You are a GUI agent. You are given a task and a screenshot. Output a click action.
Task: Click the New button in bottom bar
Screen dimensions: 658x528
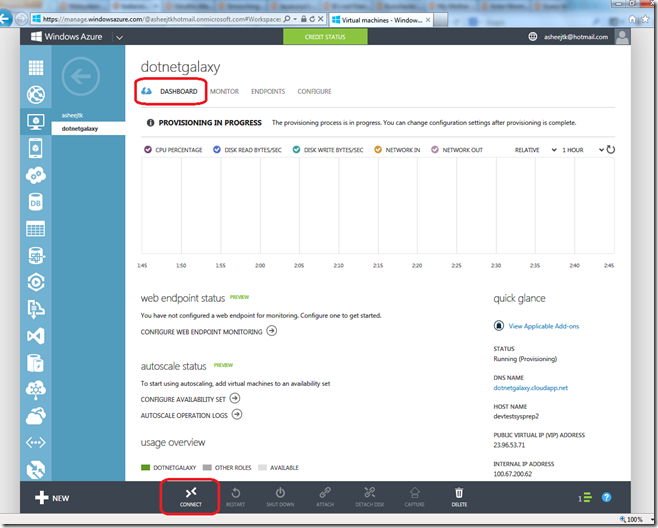click(x=52, y=498)
